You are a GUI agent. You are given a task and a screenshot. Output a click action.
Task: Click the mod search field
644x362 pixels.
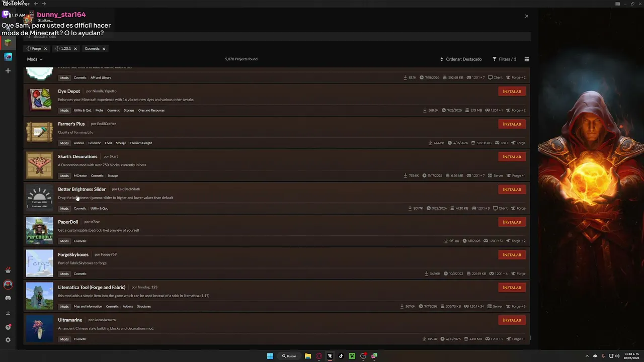pos(277,36)
